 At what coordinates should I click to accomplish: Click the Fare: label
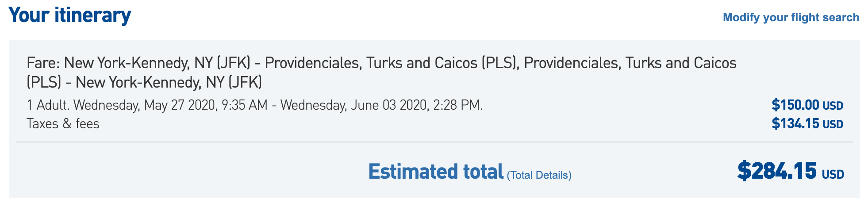click(x=43, y=63)
